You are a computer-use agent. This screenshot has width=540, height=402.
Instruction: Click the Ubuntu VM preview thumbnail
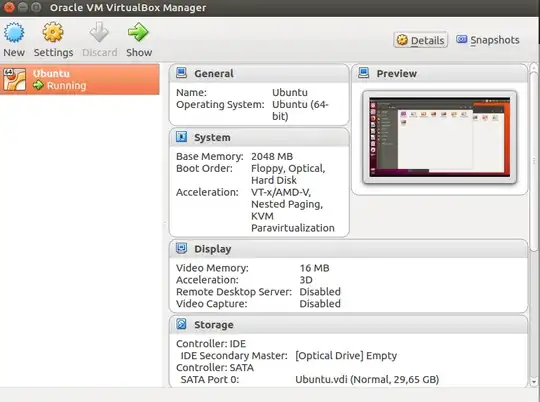(440, 137)
